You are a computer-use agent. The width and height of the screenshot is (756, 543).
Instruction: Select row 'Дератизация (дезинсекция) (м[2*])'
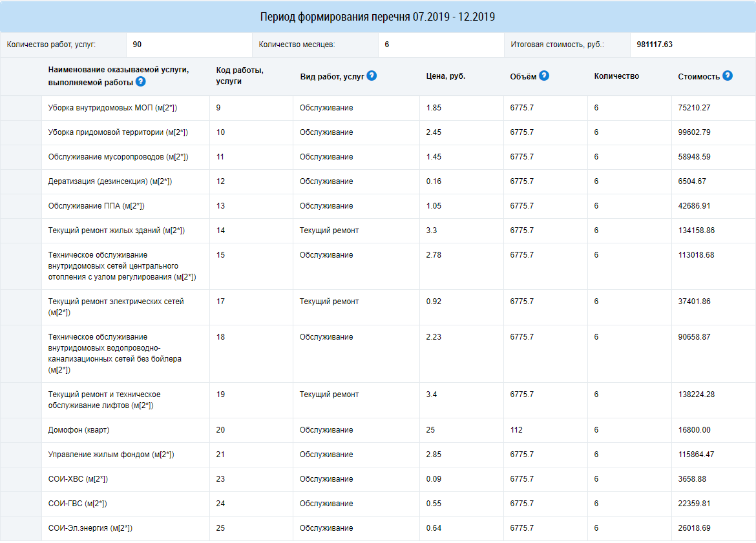pyautogui.click(x=378, y=181)
